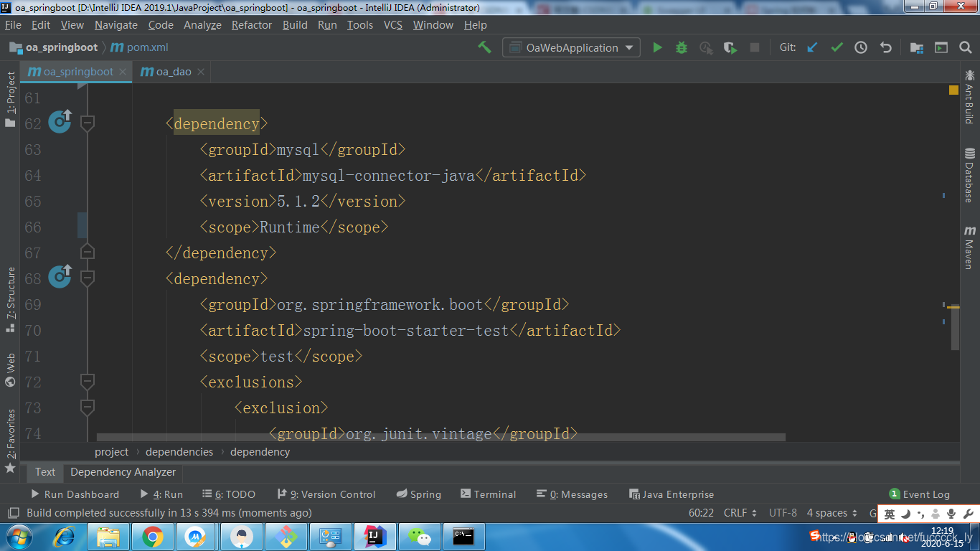Screen dimensions: 980x551
Task: Change CRLF line separator in status bar
Action: 740,513
